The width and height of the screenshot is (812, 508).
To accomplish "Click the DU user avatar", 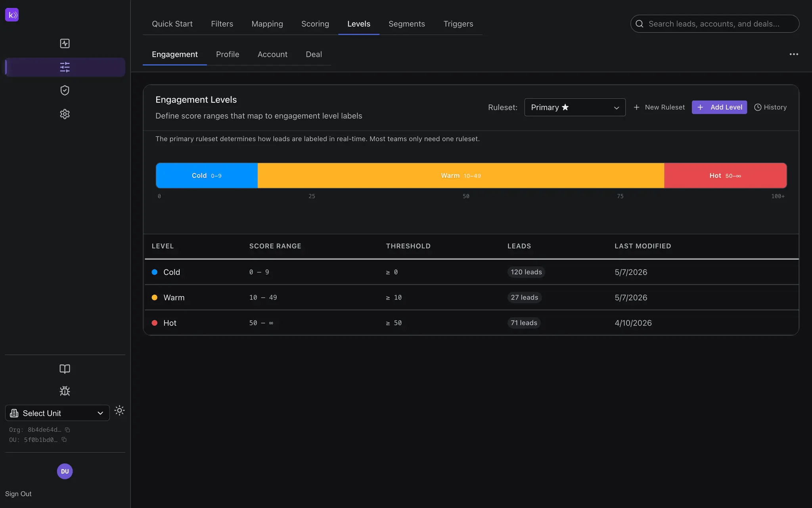I will point(65,471).
